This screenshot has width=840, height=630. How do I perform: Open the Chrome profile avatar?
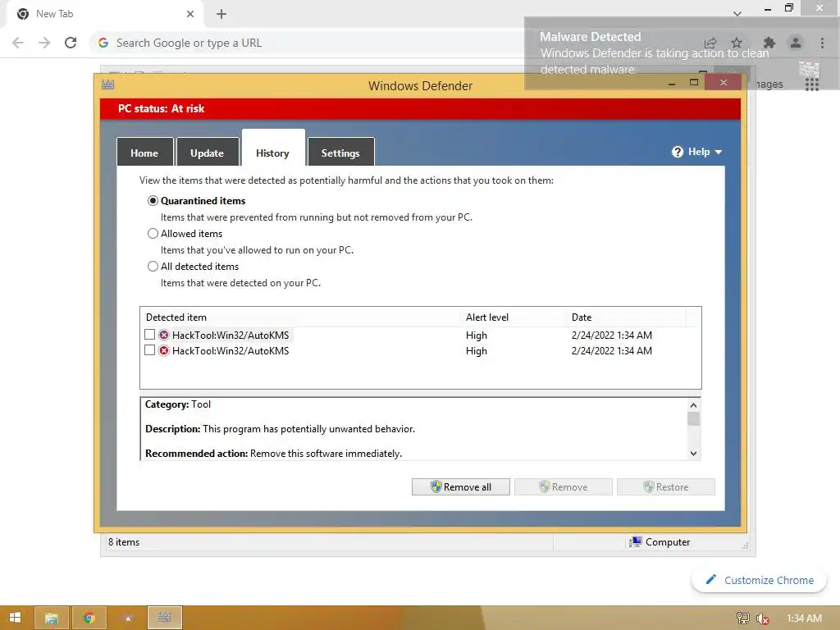click(x=796, y=43)
